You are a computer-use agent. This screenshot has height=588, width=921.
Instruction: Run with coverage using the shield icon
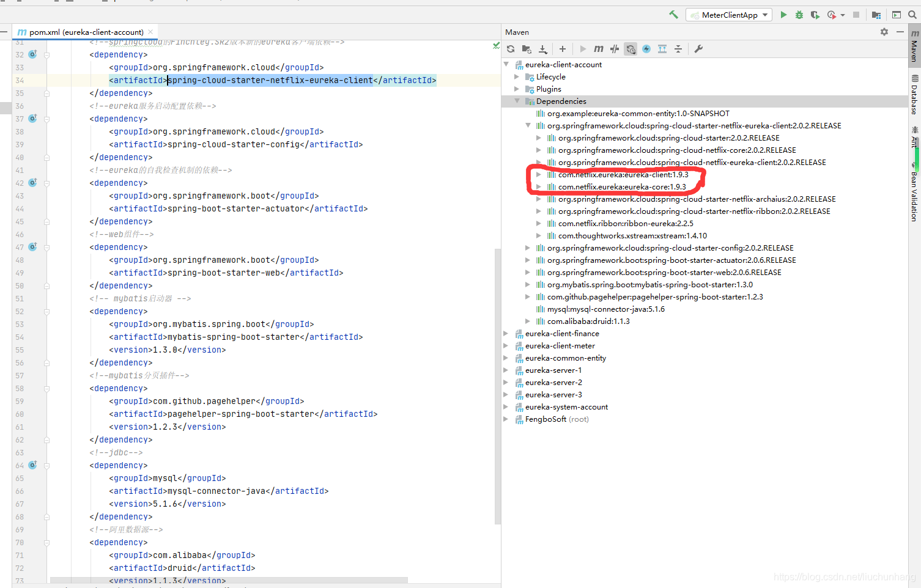(815, 15)
